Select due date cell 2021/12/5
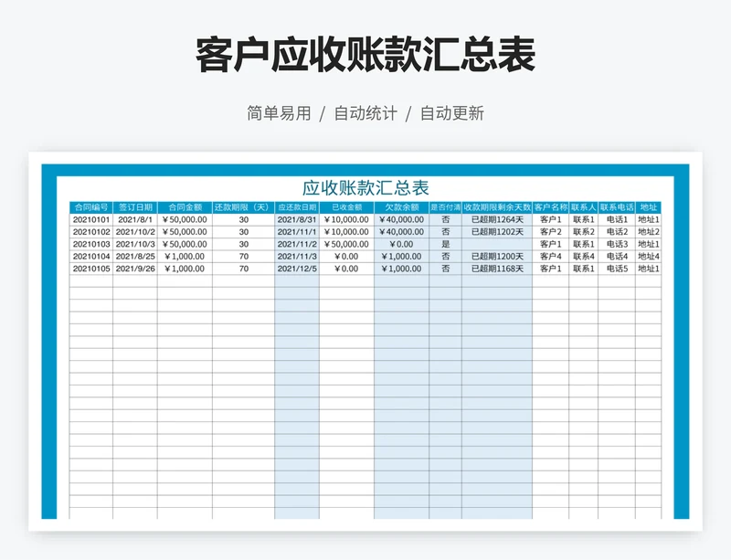Image resolution: width=731 pixels, height=560 pixels. pyautogui.click(x=297, y=269)
